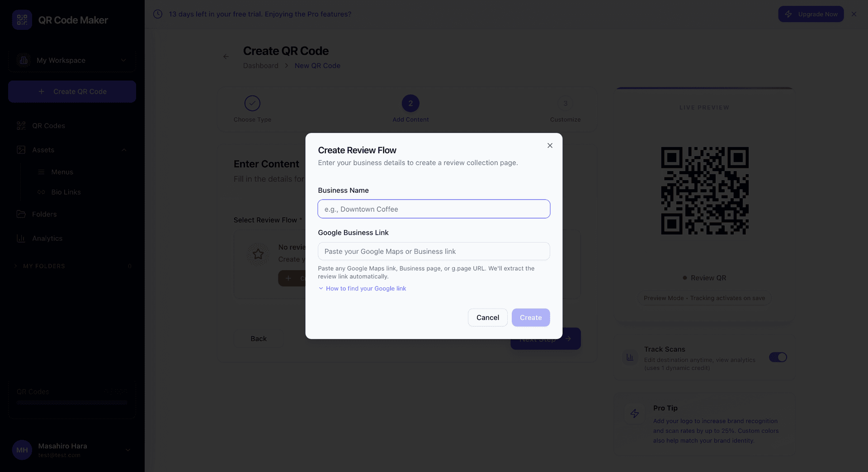Click the clock icon in the trial banner
Viewport: 868px width, 472px height.
pos(157,14)
